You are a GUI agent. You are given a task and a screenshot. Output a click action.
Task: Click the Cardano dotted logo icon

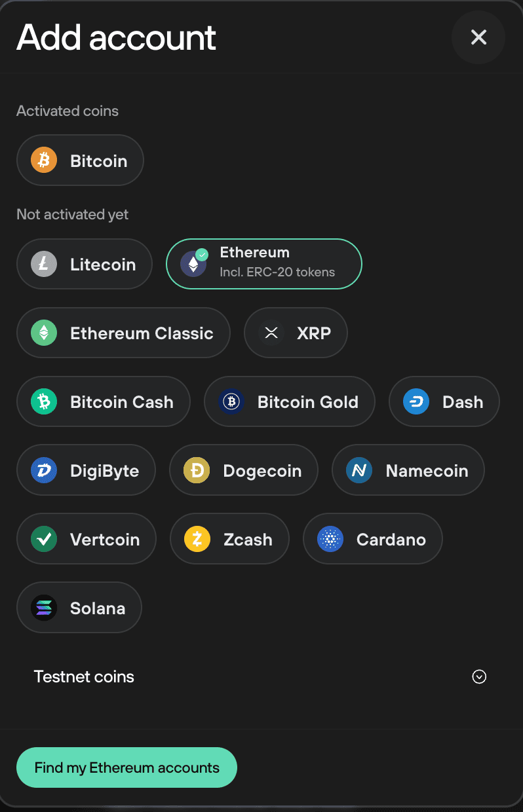point(330,539)
